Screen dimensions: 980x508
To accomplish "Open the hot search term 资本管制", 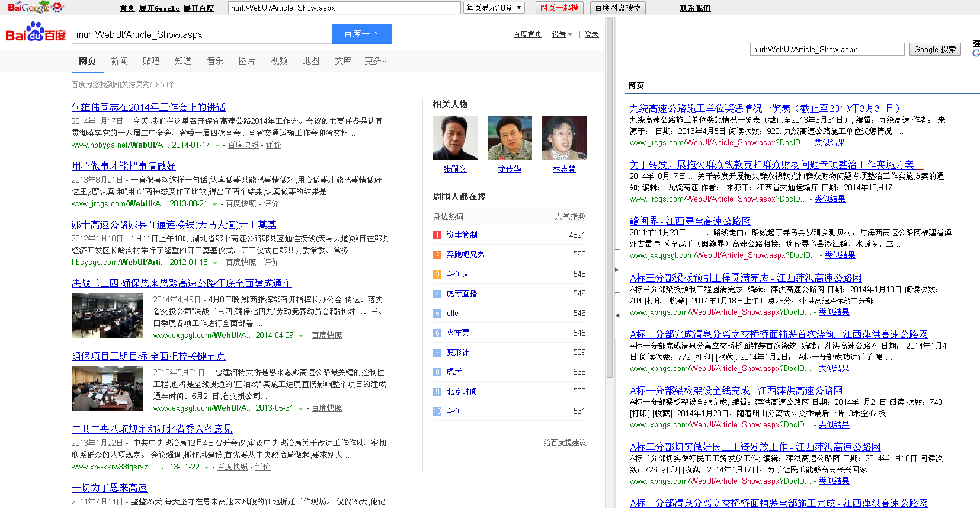I will point(462,235).
